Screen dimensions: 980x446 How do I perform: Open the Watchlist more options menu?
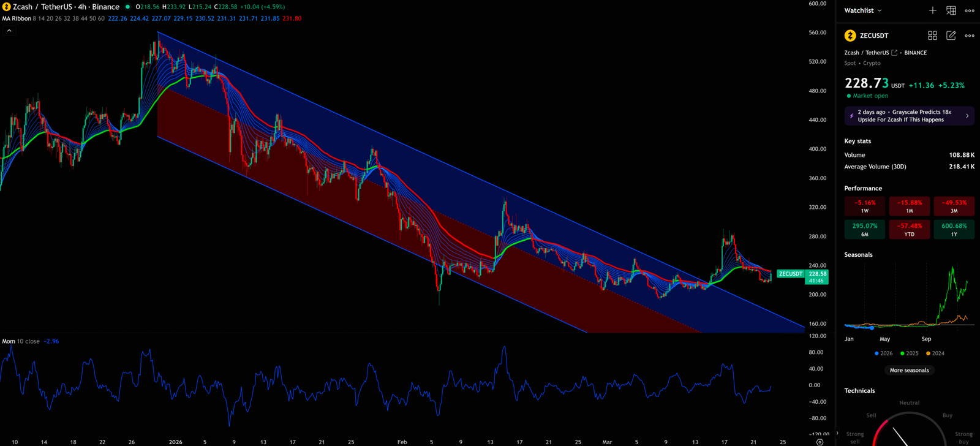point(970,10)
